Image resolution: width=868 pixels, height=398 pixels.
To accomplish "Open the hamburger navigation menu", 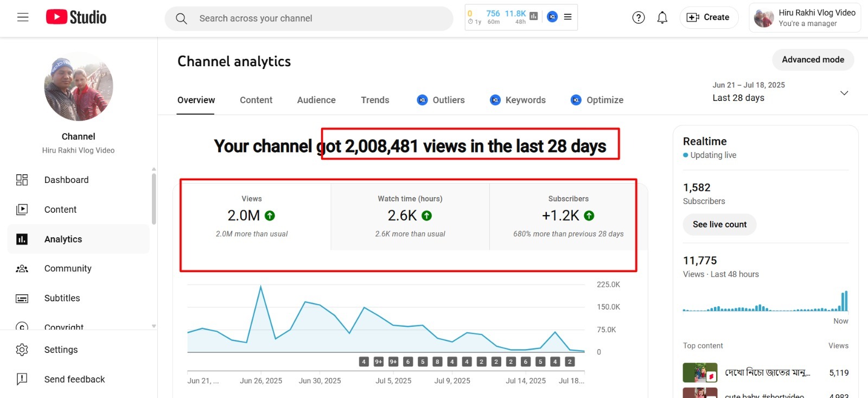I will coord(23,17).
